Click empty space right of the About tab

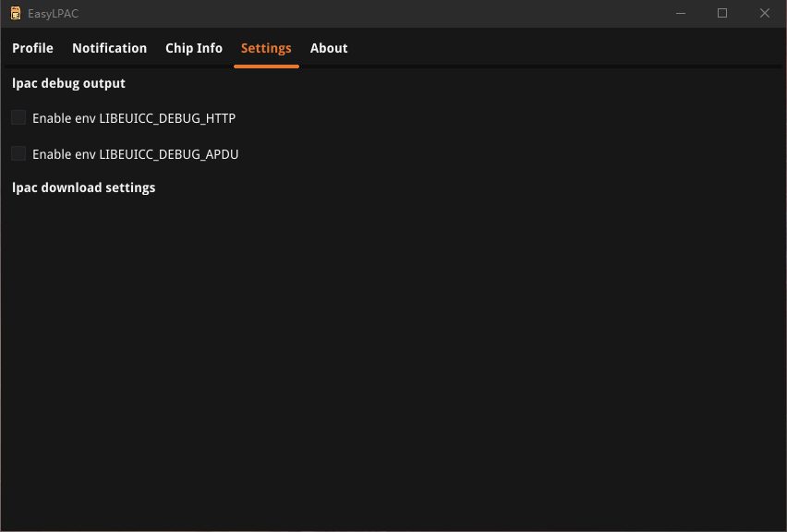(x=554, y=48)
